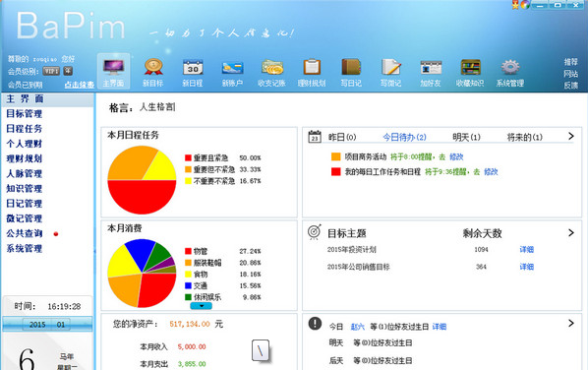Click orange swatch for 服装鞋帽 legend
The image size is (588, 370).
click(188, 263)
